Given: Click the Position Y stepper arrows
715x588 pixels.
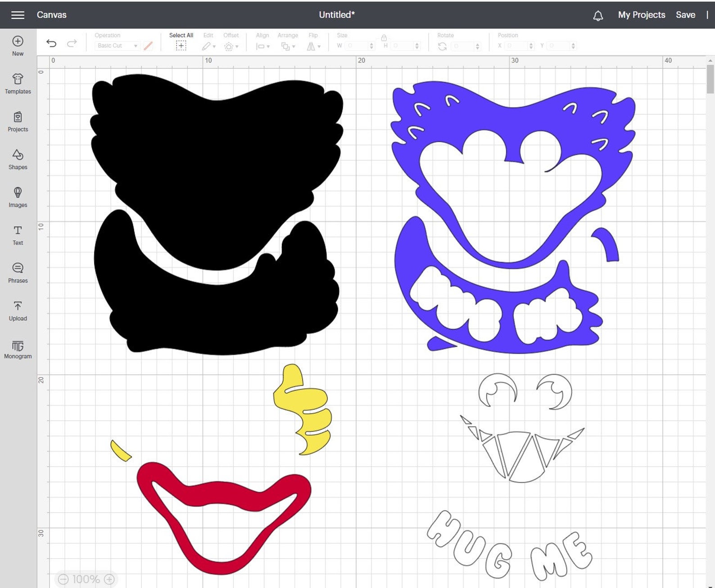Looking at the screenshot, I should [573, 45].
